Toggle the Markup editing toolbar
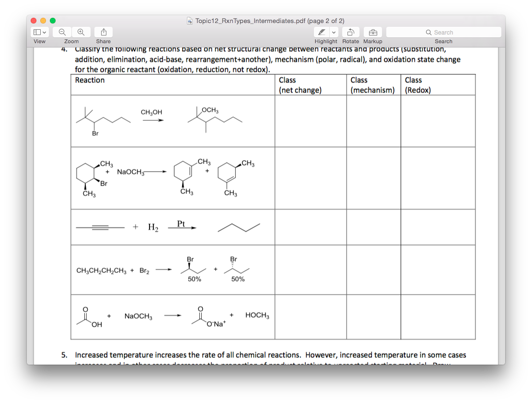 (x=373, y=32)
